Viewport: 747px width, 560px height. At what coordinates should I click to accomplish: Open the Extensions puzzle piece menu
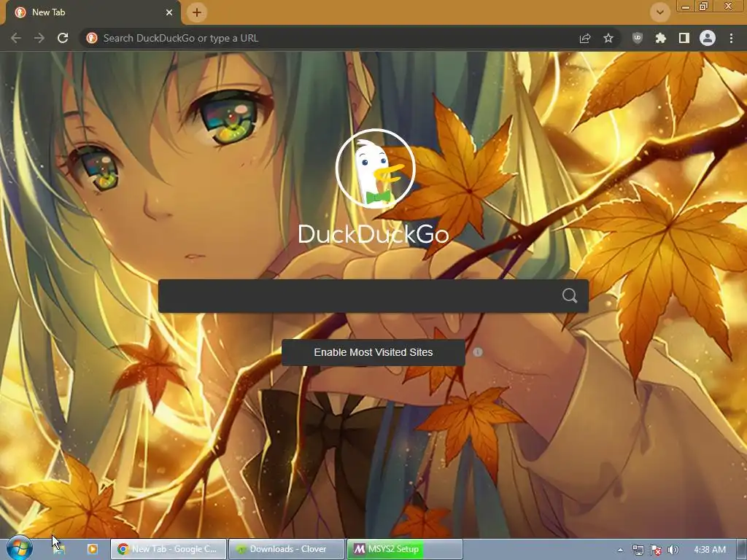pyautogui.click(x=661, y=38)
